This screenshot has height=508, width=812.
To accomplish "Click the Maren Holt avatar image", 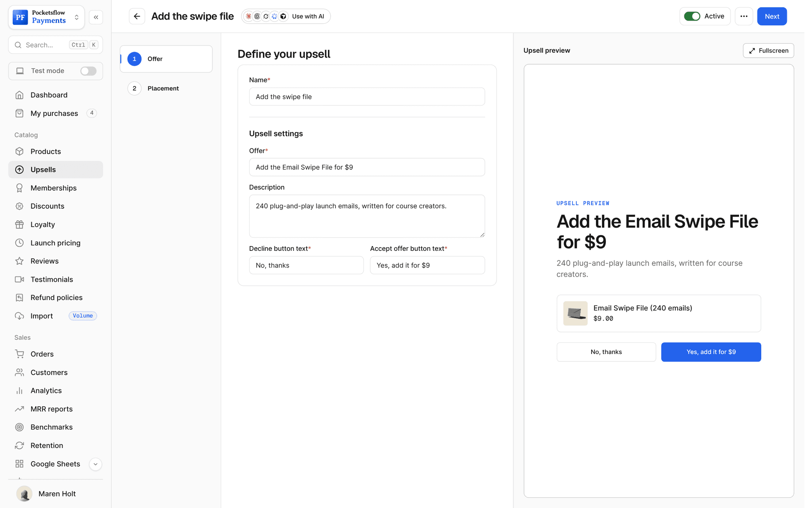I will click(x=25, y=493).
